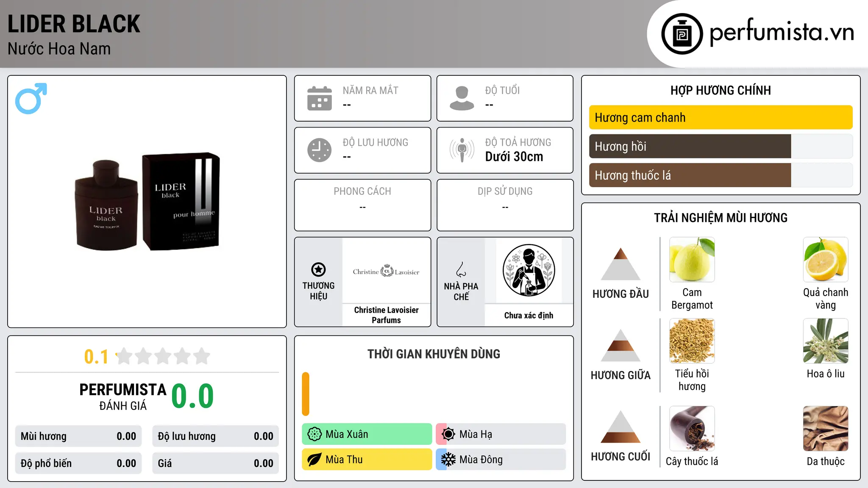The width and height of the screenshot is (868, 488).
Task: Click the leaf icon for Mùa Thu
Action: 314,460
